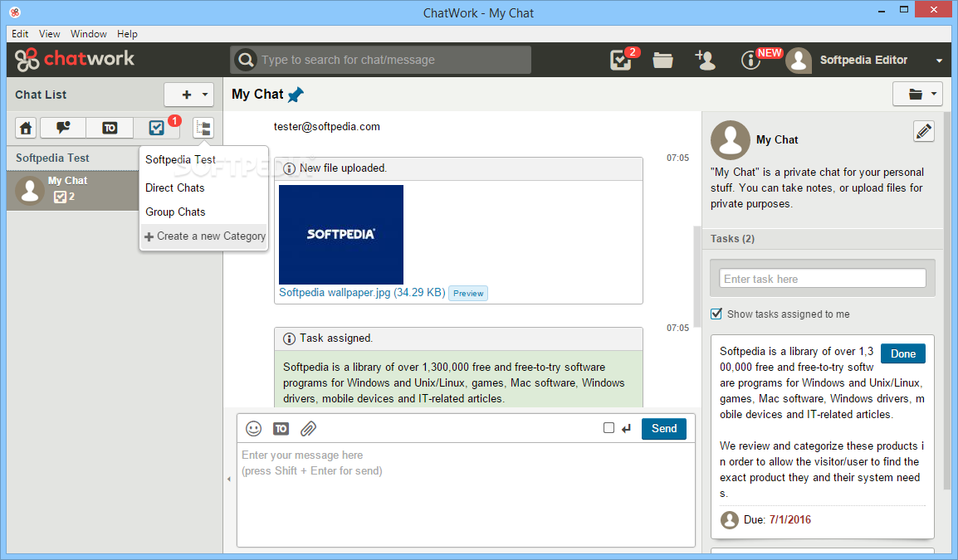The image size is (958, 560).
Task: Open the emoticon picker in message box
Action: click(x=253, y=429)
